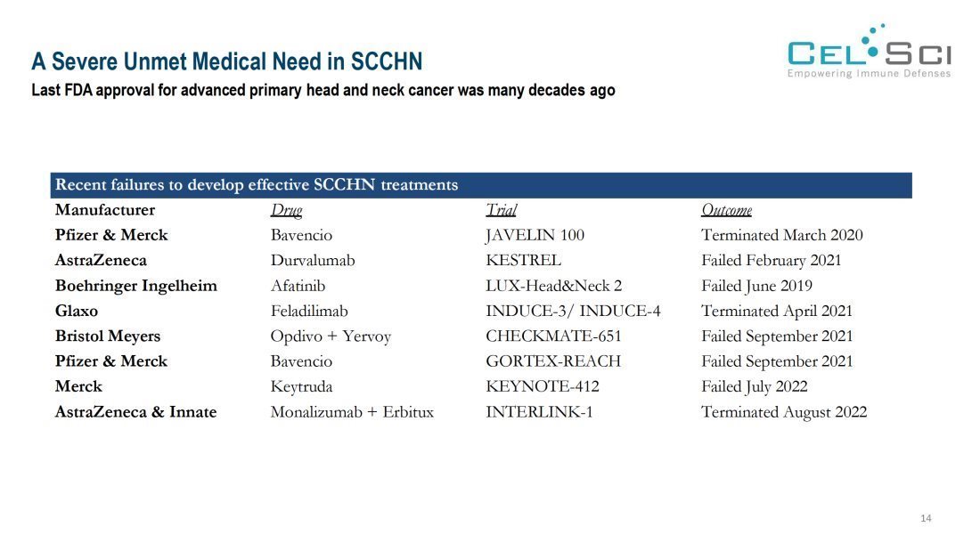Click the AstraZeneca & Innate manufacturer cell
980x551 pixels.
pyautogui.click(x=135, y=412)
